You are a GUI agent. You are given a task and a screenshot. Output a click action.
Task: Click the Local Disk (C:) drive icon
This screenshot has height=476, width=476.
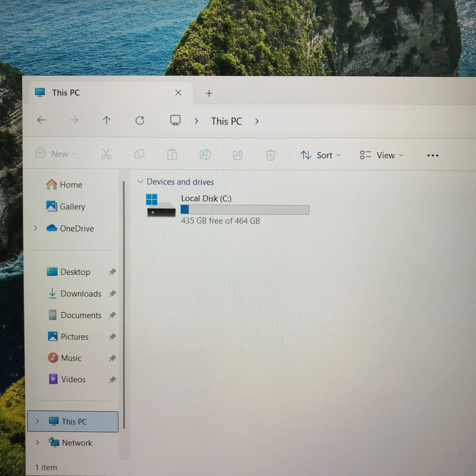tap(161, 205)
